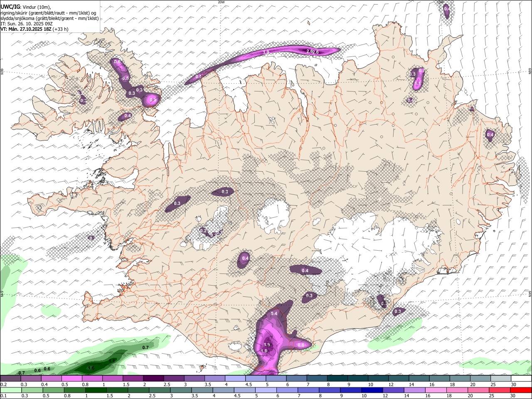Screen dimensions: 532x399
Task: Select upper legend swatch between 1.5 and 2
Action: tap(133, 379)
